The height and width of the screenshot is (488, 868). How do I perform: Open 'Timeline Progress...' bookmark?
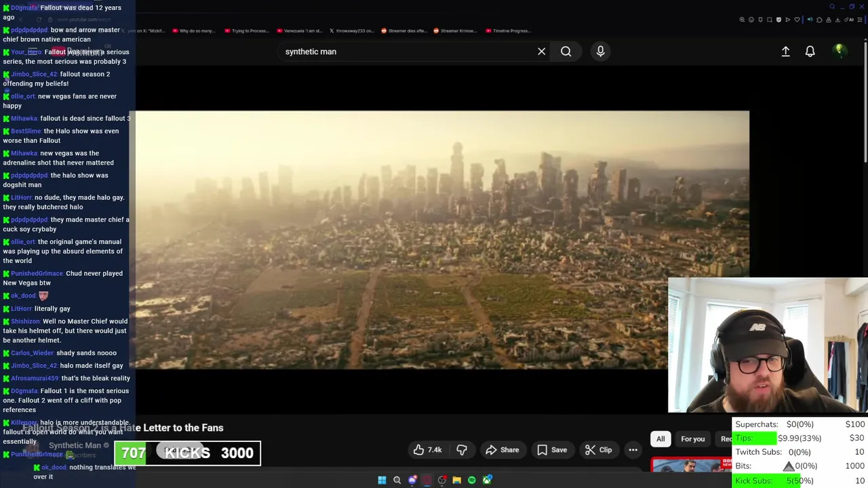(509, 30)
